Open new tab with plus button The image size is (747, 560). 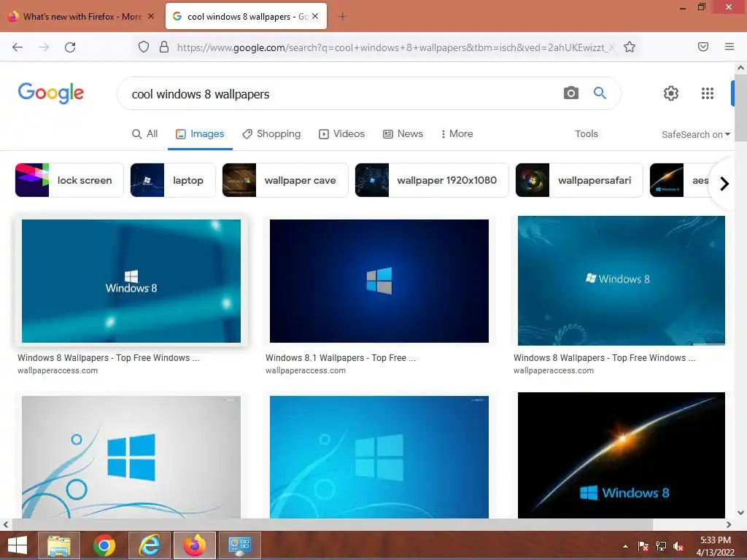(342, 17)
